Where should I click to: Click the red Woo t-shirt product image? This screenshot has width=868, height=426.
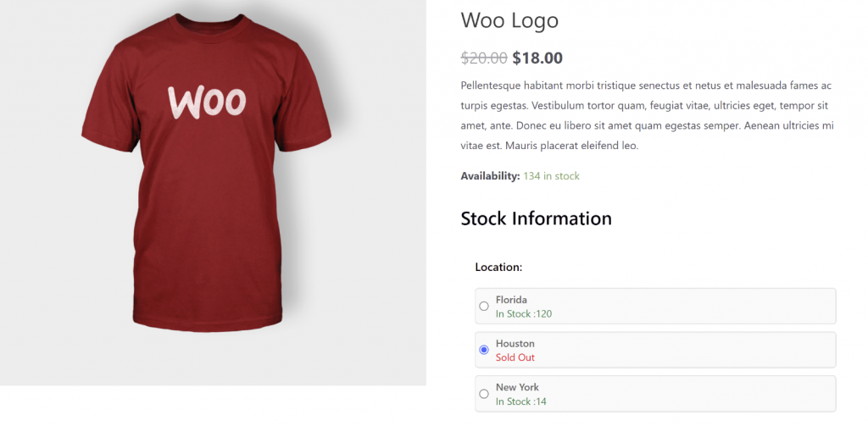[x=207, y=220]
